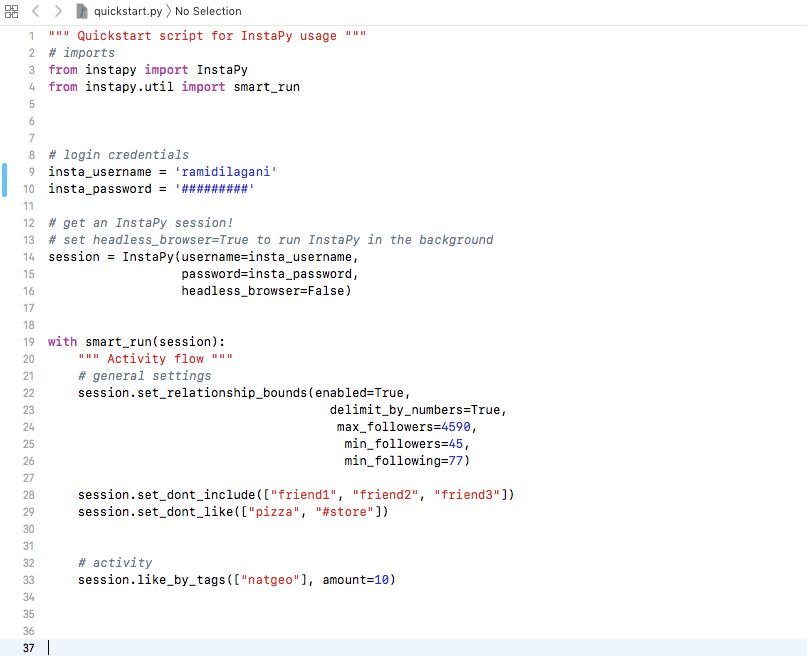Click the string "friend3"
The height and width of the screenshot is (661, 807).
pyautogui.click(x=467, y=495)
